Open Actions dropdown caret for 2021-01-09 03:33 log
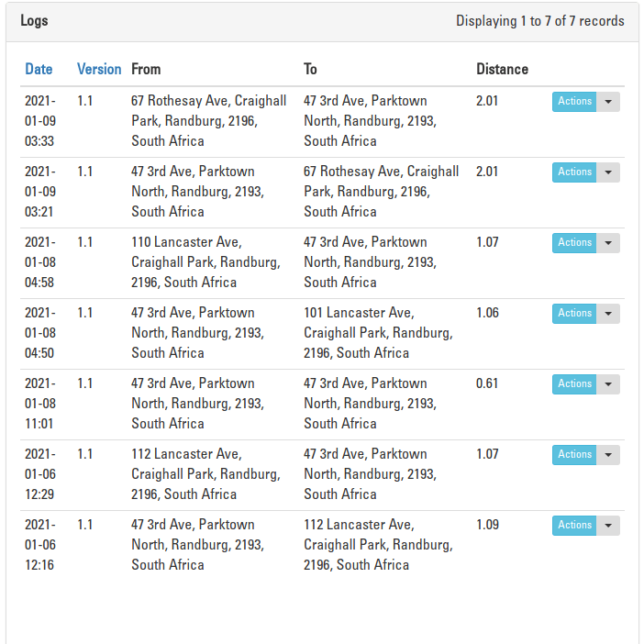 coord(609,102)
